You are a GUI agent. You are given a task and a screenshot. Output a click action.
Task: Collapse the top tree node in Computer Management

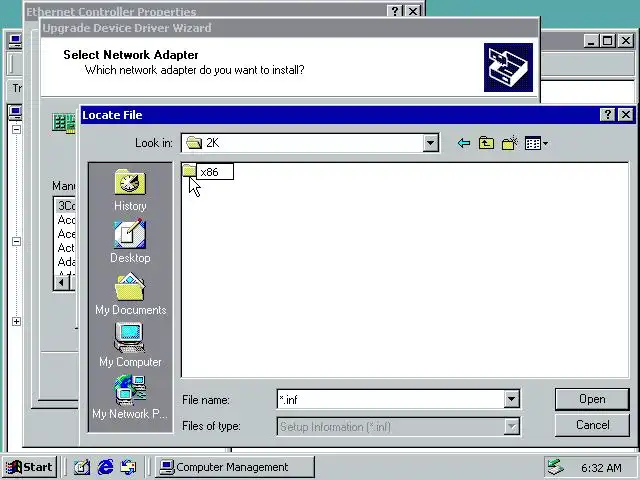tap(16, 129)
